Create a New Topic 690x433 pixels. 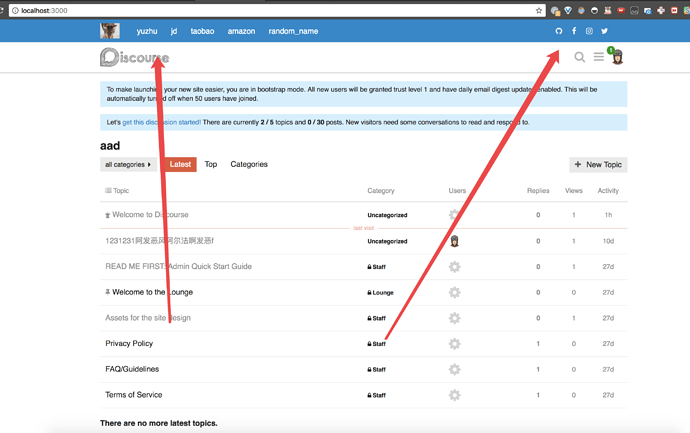pos(598,165)
